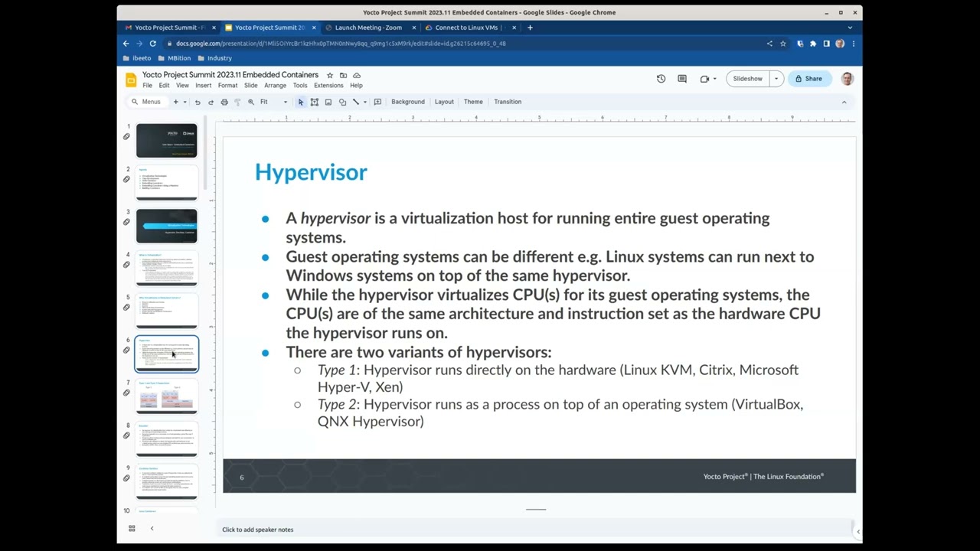Click the Chrome address bar URL
The height and width of the screenshot is (551, 980).
(x=341, y=44)
